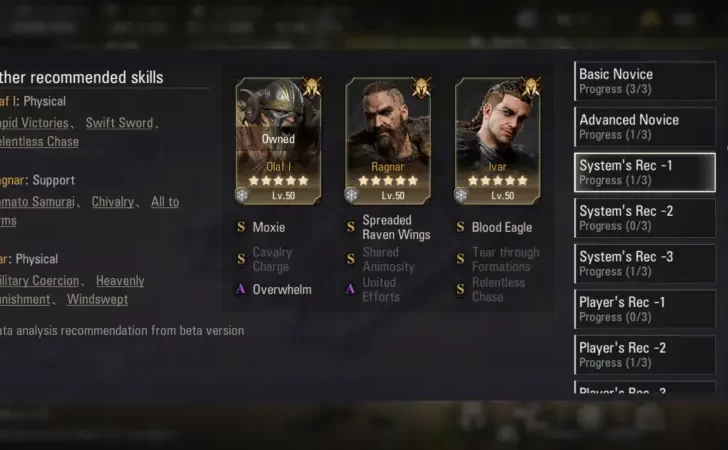Select the Spreaded Raven Wings skill
Screen dimensions: 728x450
tap(396, 227)
